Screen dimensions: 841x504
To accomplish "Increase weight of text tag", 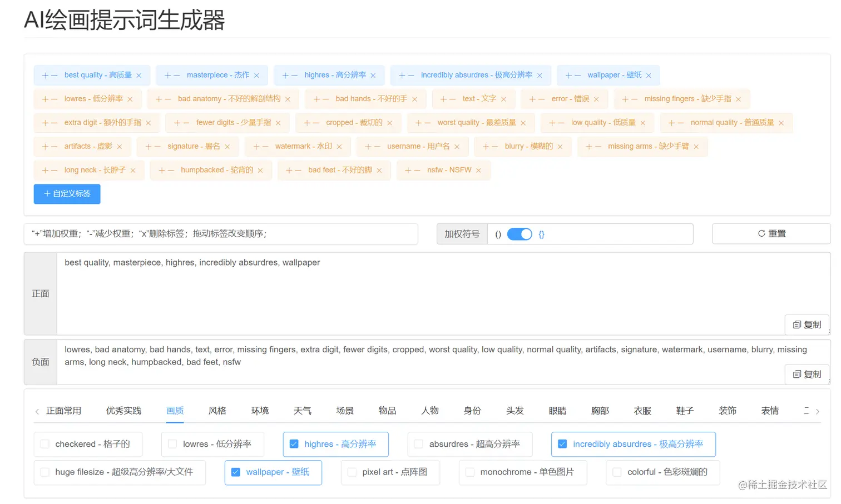I will pyautogui.click(x=443, y=99).
